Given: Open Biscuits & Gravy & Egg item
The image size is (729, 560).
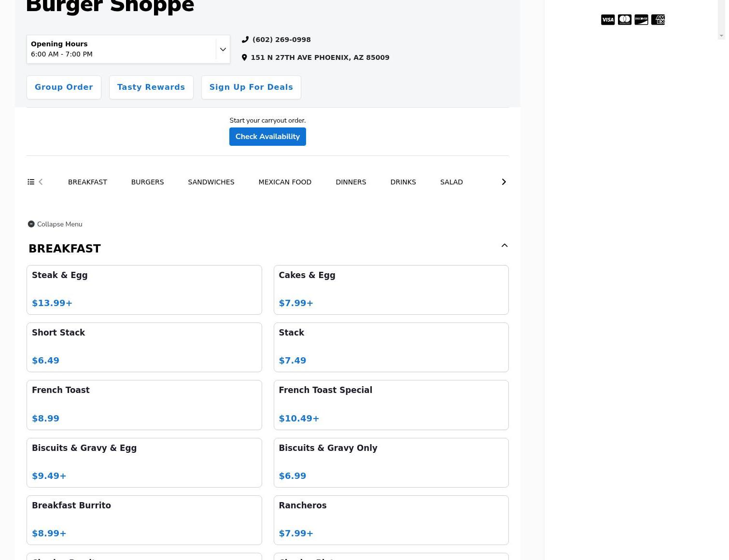Looking at the screenshot, I should 144,462.
